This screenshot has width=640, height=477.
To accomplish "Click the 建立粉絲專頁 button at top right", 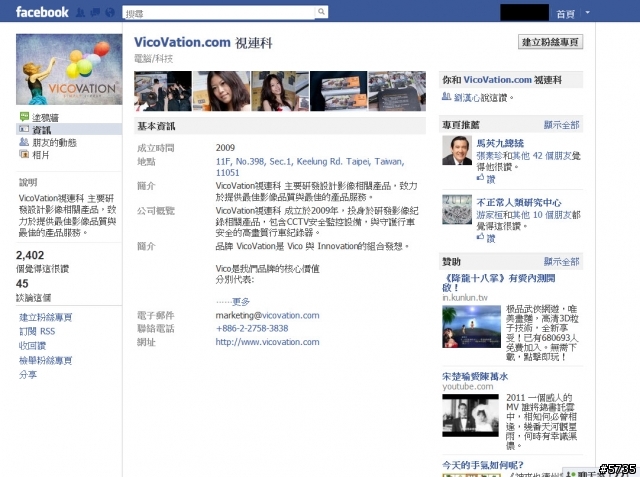I will tap(550, 42).
